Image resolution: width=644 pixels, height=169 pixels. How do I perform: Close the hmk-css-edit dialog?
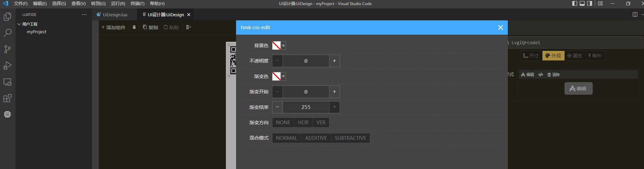[x=500, y=27]
